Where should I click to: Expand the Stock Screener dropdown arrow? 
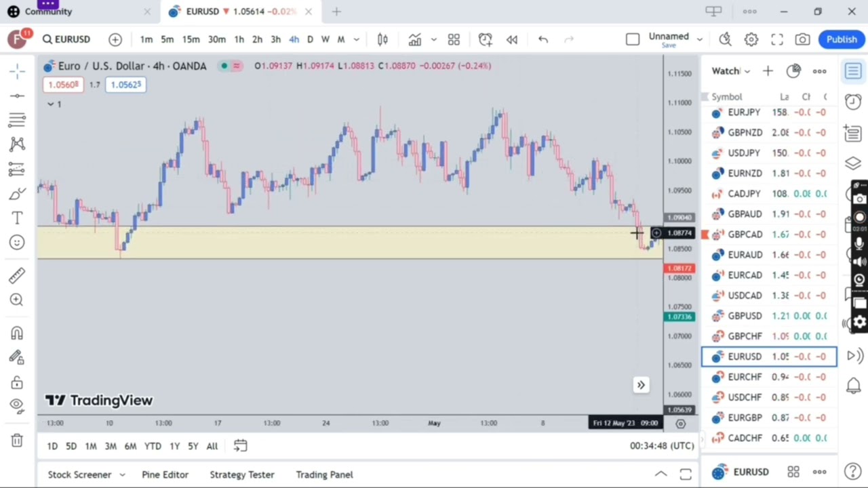click(x=122, y=475)
